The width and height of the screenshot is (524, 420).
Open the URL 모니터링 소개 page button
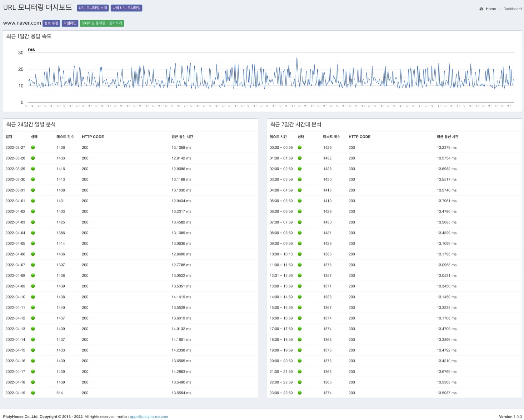[x=93, y=8]
